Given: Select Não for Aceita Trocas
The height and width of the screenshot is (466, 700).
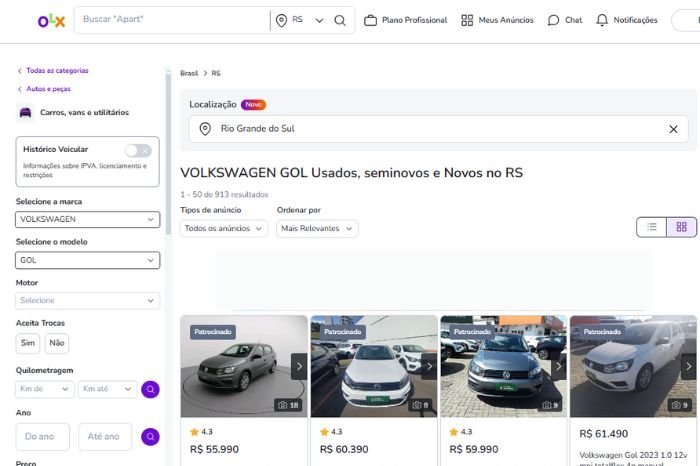Looking at the screenshot, I should tap(57, 343).
